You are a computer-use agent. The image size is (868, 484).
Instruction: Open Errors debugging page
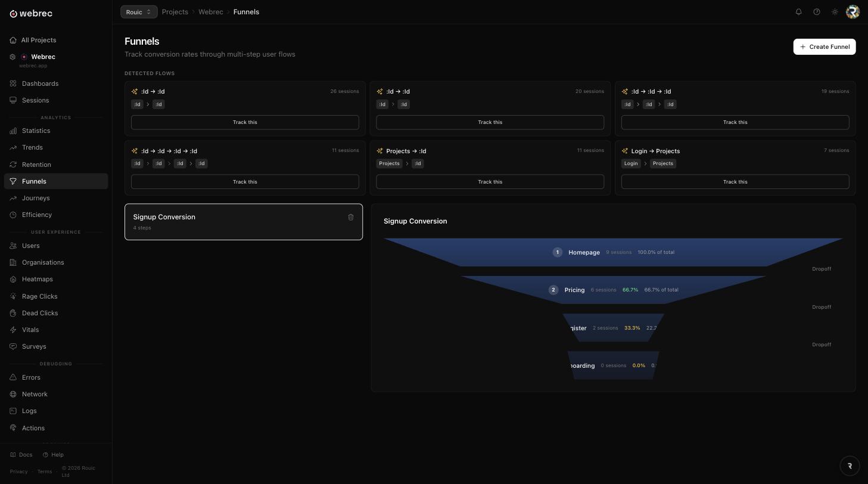tap(56, 377)
